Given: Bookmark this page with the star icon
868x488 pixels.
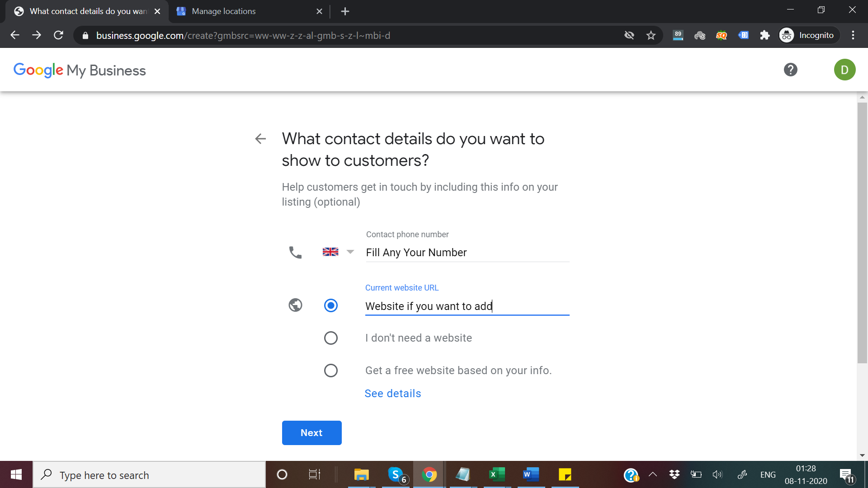Looking at the screenshot, I should pyautogui.click(x=651, y=35).
